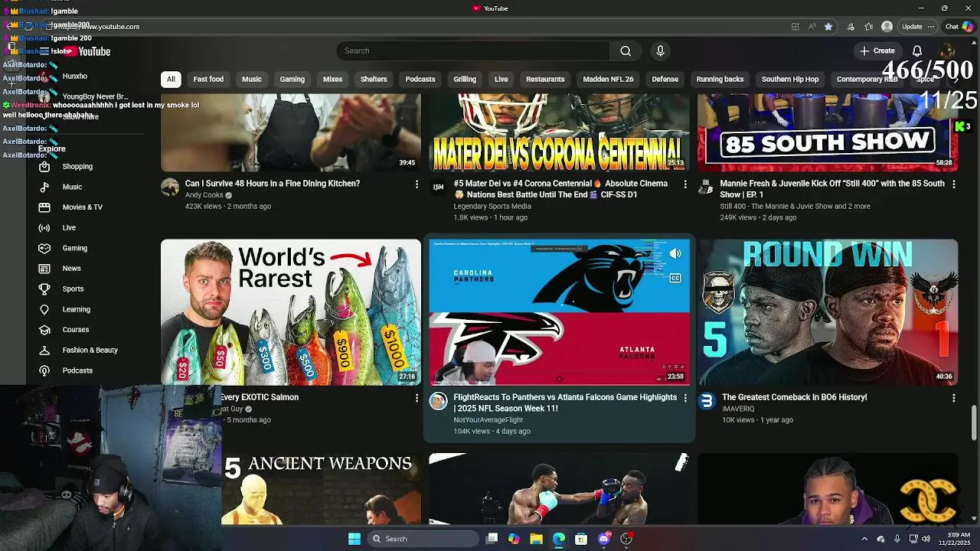Select the All filter chip

click(171, 79)
